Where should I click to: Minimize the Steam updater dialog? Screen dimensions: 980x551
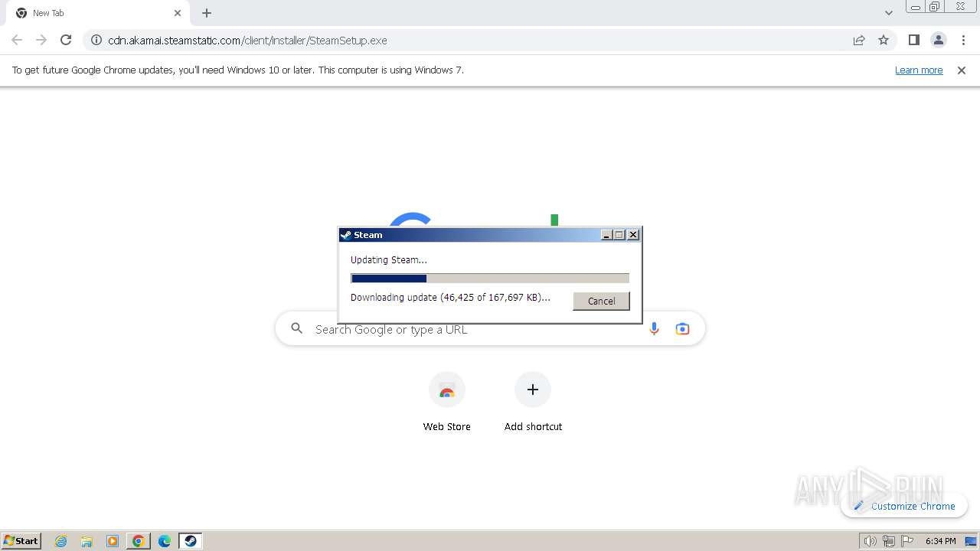click(x=607, y=235)
